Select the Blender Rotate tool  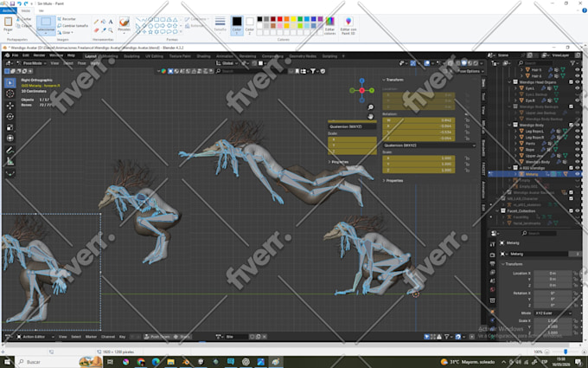[x=10, y=116]
